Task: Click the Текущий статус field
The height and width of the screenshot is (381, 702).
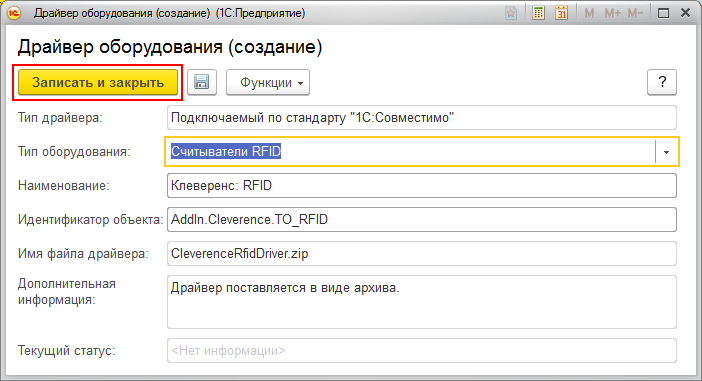Action: 422,351
